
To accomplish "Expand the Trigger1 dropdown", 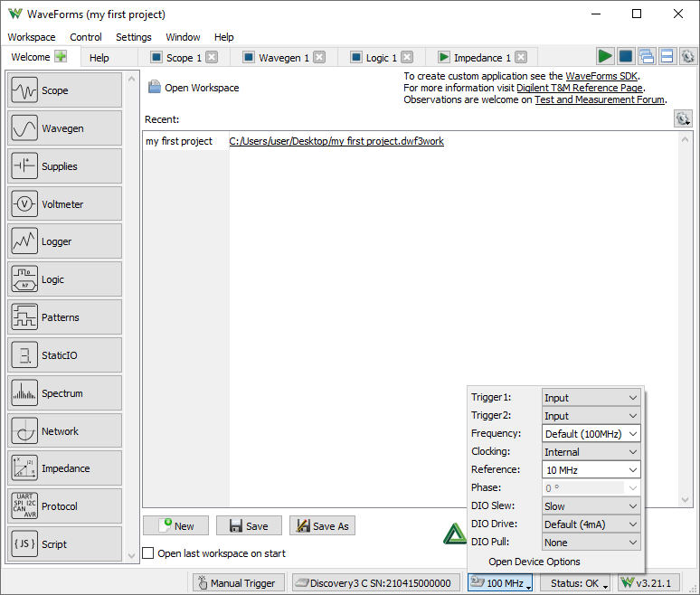I will pyautogui.click(x=591, y=398).
